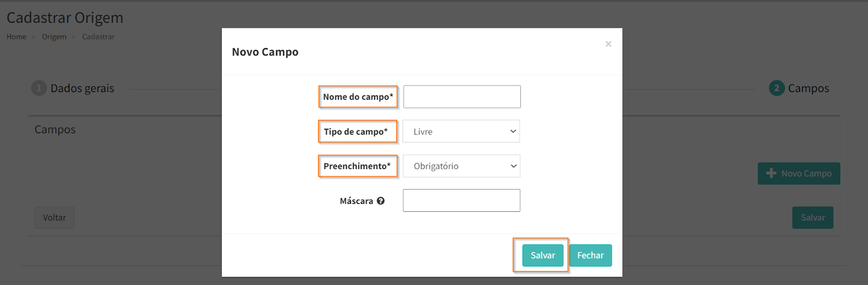Open the Tipo de campo dropdown showing Livre

[x=461, y=132]
